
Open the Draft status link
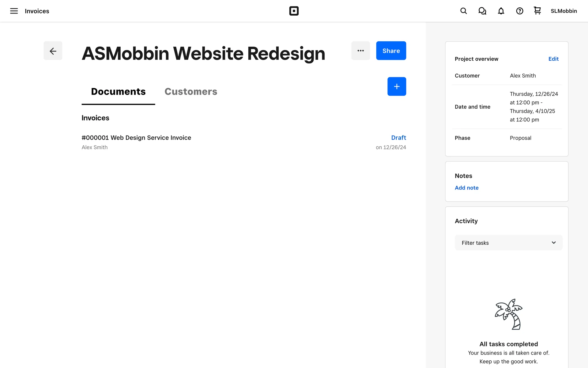[398, 138]
